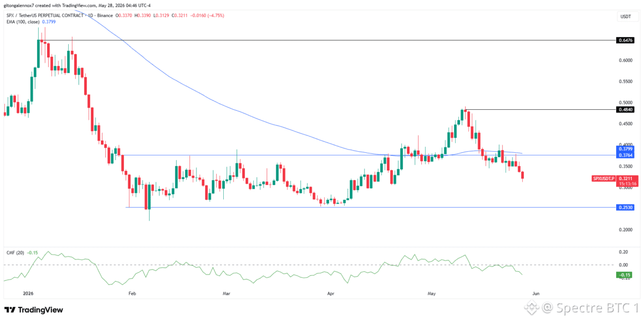Viewport: 644px width, 321px height.
Task: Click the blue 0.2530 support price label
Action: coord(625,207)
